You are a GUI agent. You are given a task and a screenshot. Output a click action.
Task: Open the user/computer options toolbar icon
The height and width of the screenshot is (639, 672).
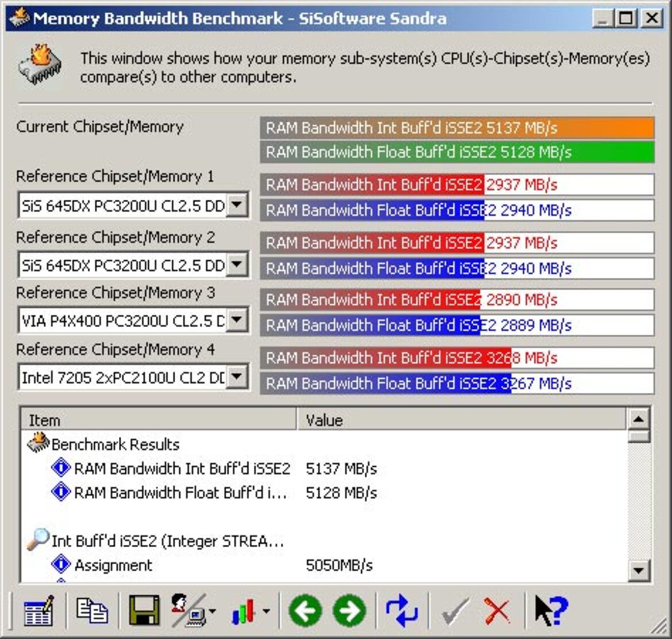188,610
